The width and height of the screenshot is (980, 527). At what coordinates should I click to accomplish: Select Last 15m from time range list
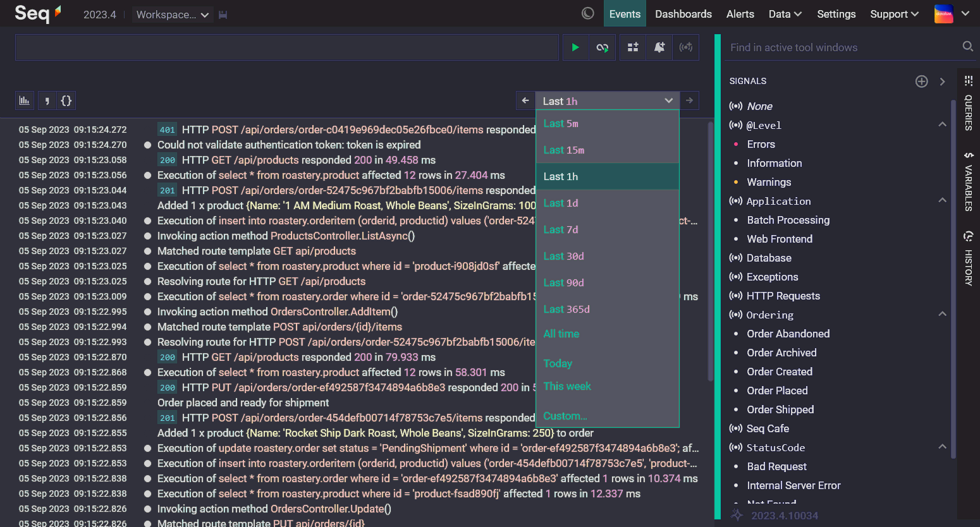tap(607, 150)
